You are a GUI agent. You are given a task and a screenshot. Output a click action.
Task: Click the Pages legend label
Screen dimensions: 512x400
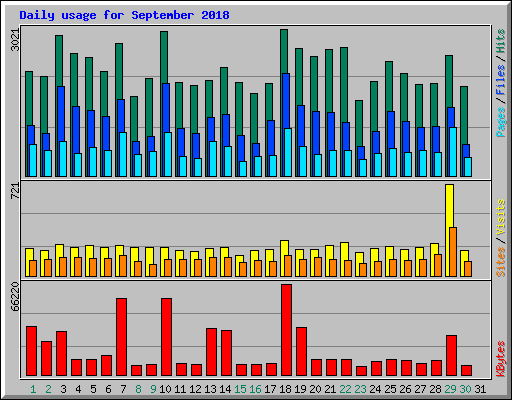pos(501,122)
